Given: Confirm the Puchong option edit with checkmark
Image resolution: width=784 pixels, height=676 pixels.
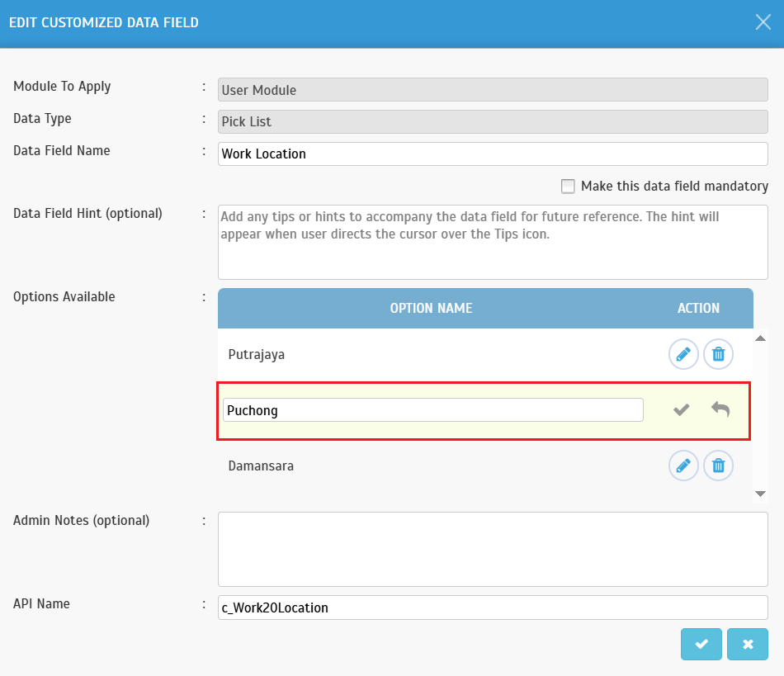Looking at the screenshot, I should tap(681, 410).
